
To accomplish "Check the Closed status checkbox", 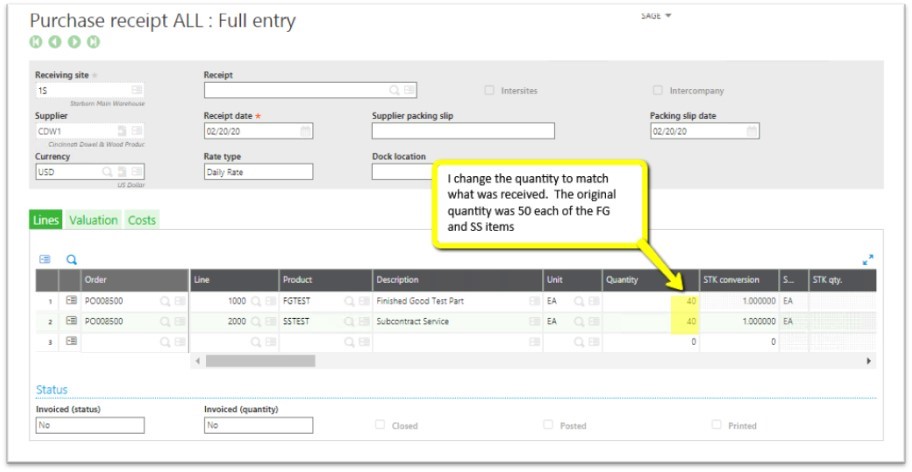I will click(x=380, y=425).
